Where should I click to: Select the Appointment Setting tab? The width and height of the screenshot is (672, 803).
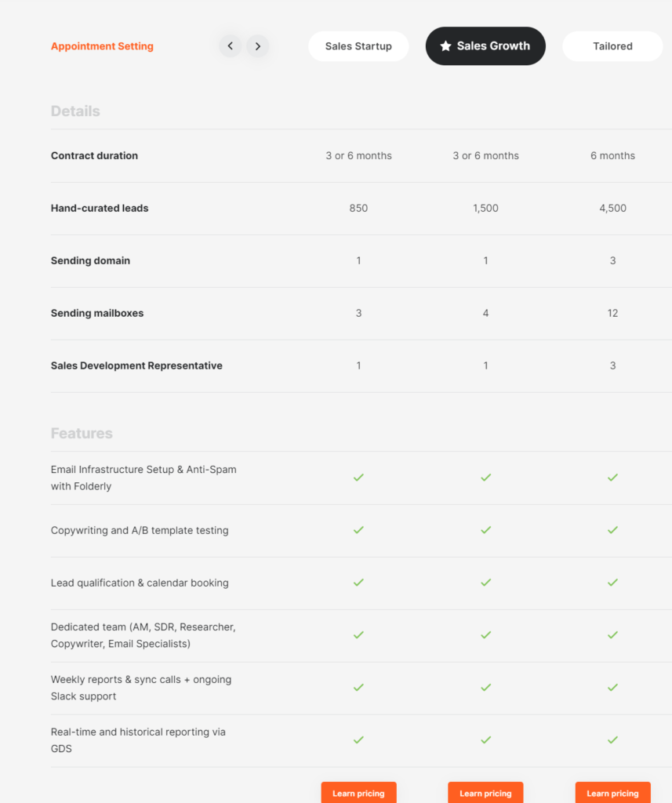tap(102, 46)
